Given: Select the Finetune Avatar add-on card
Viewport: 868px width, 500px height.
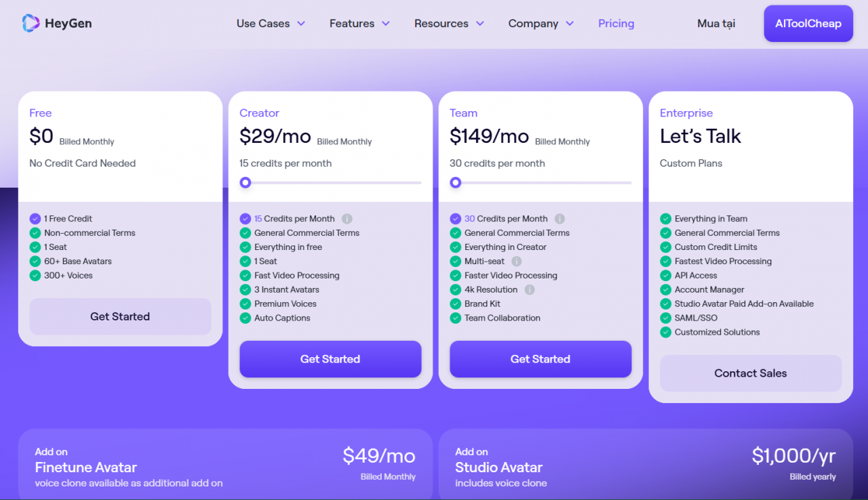Looking at the screenshot, I should (225, 464).
